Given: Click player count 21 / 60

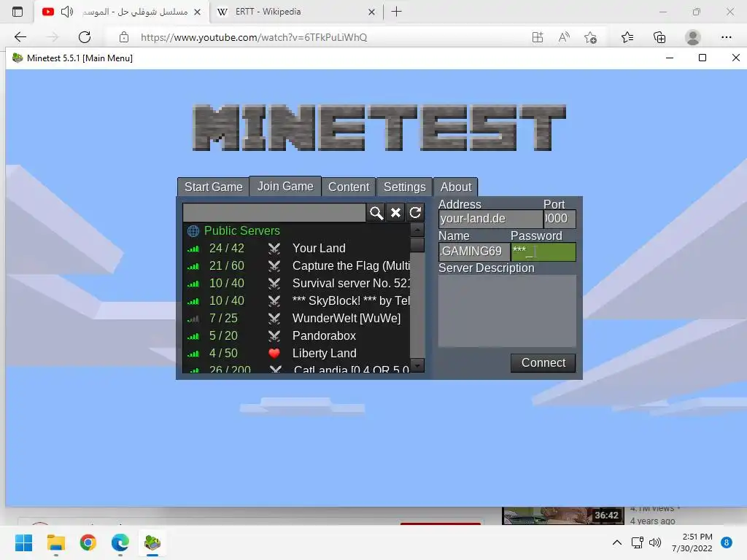Looking at the screenshot, I should pyautogui.click(x=227, y=265).
